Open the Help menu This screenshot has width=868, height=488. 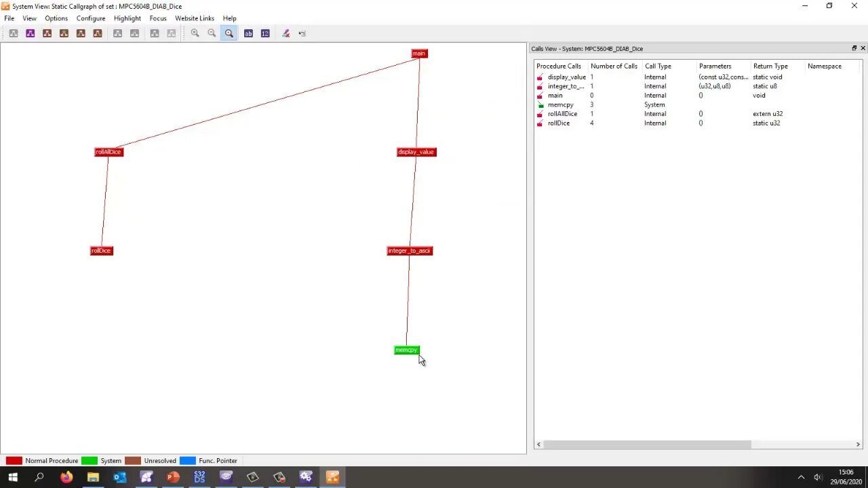click(230, 18)
